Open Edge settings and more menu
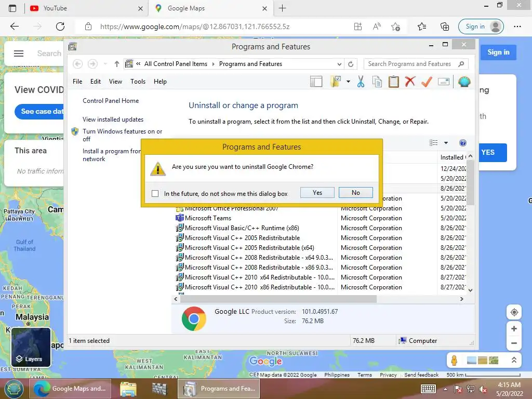The height and width of the screenshot is (399, 532). 517,26
